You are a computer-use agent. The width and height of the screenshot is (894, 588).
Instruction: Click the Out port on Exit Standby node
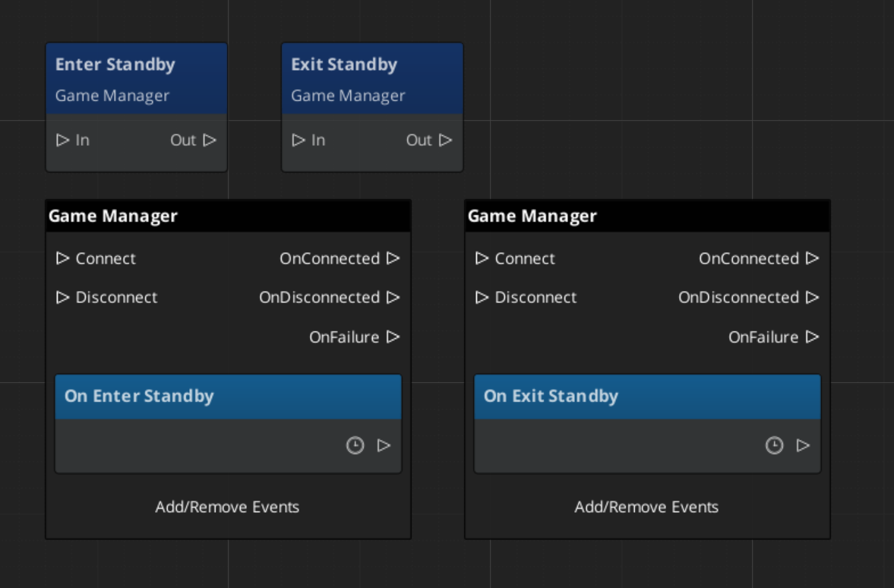click(x=446, y=140)
